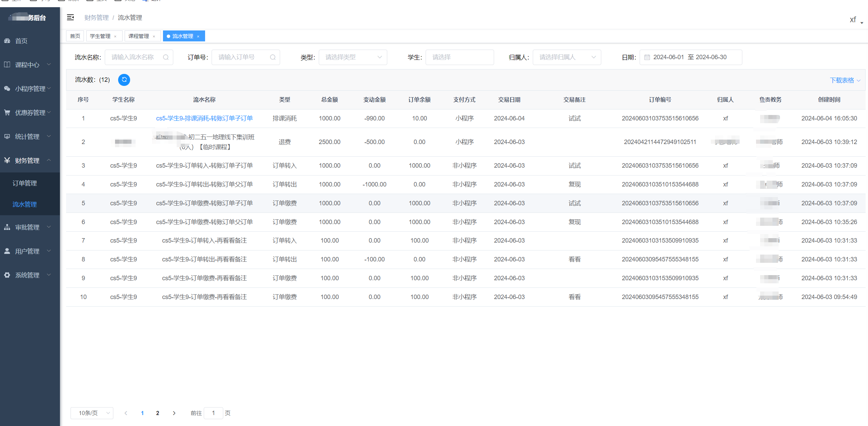Collapse the sidebar with the hamburger icon
Screen dimensions: 868x426
point(71,17)
